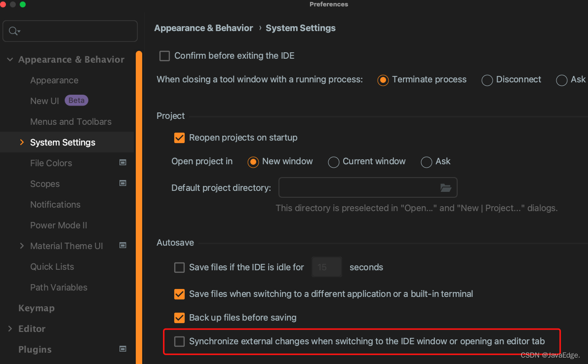588x364 pixels.
Task: Open the Keymap settings page
Action: 37,308
